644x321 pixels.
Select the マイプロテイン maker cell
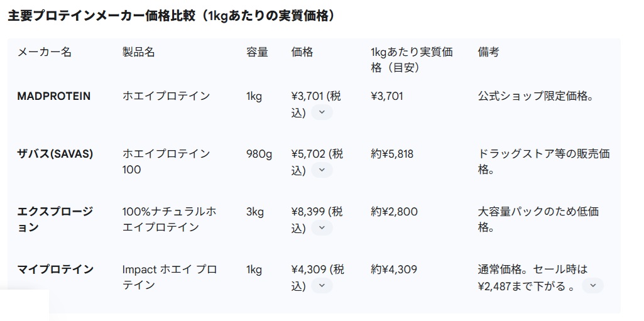55,269
